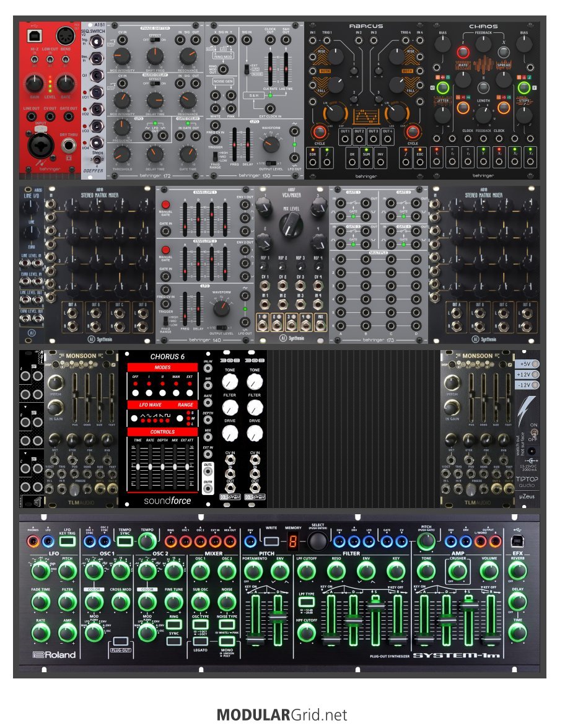The height and width of the screenshot is (728, 565).
Task: Flip the µZeus ON/OFF power switch
Action: click(534, 432)
